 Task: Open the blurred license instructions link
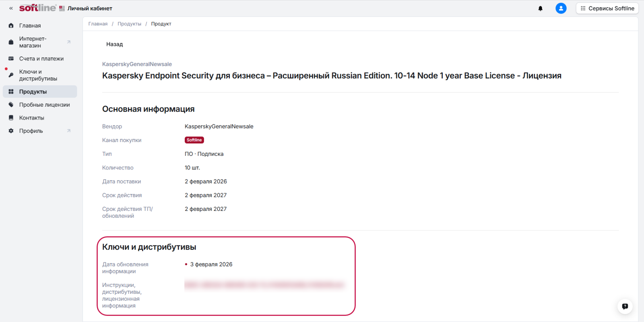(x=264, y=285)
